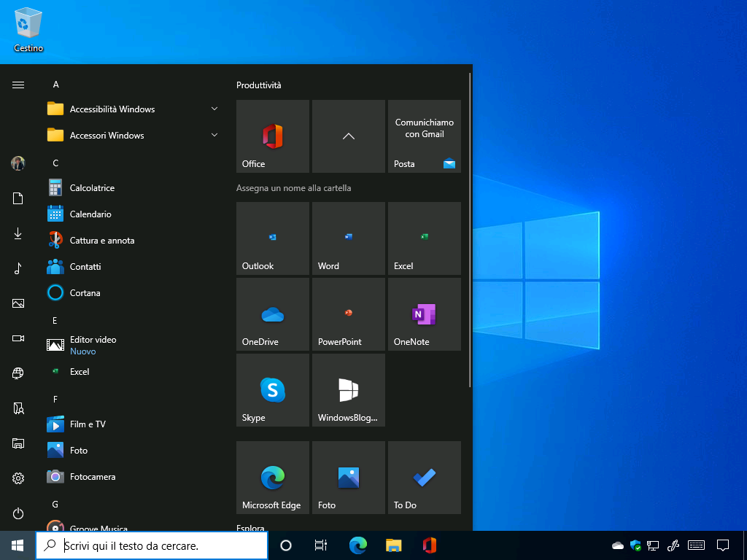Expand the Accessibilità Windows folder
Screen dimensions: 747x560
click(133, 109)
